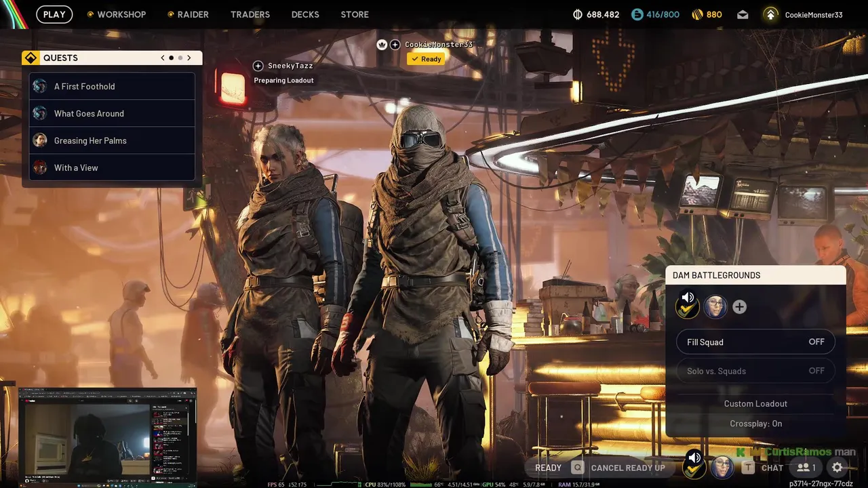The height and width of the screenshot is (488, 868).
Task: Open the With a View quest
Action: (112, 167)
